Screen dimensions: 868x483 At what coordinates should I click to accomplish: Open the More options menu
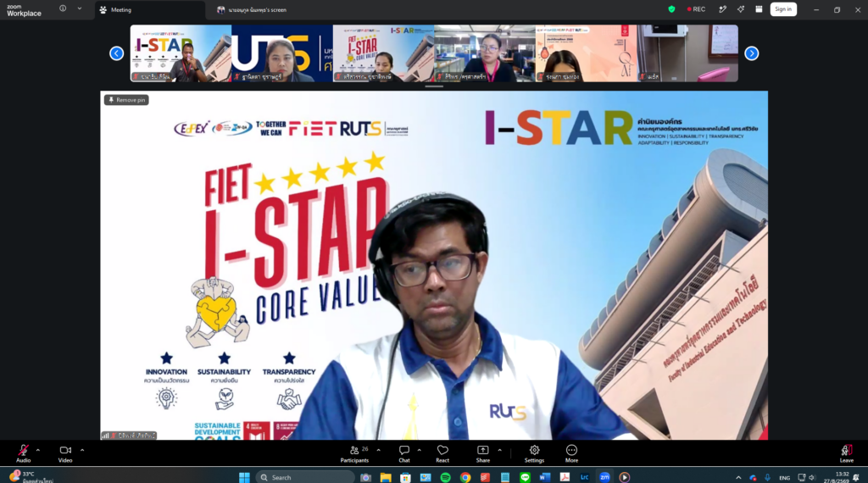click(x=571, y=453)
